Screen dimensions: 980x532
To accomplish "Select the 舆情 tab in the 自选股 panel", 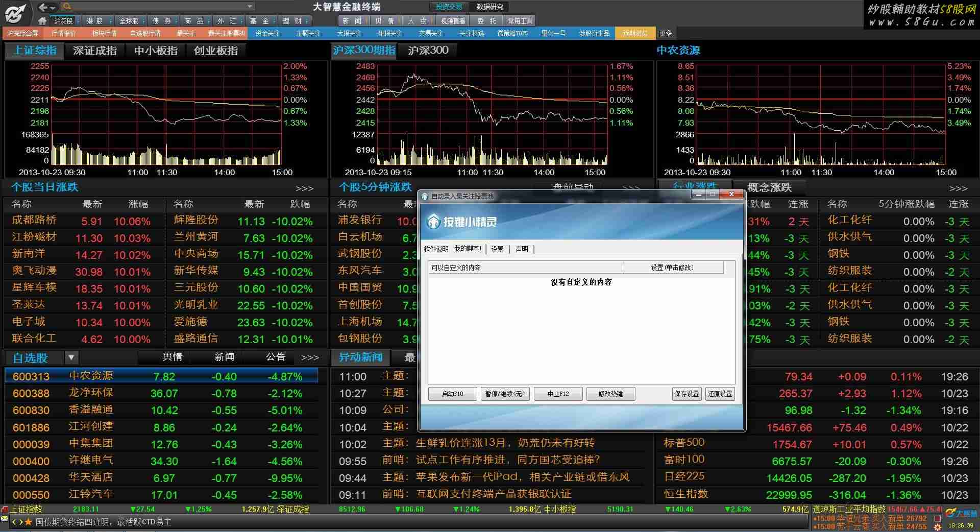I will pos(173,357).
